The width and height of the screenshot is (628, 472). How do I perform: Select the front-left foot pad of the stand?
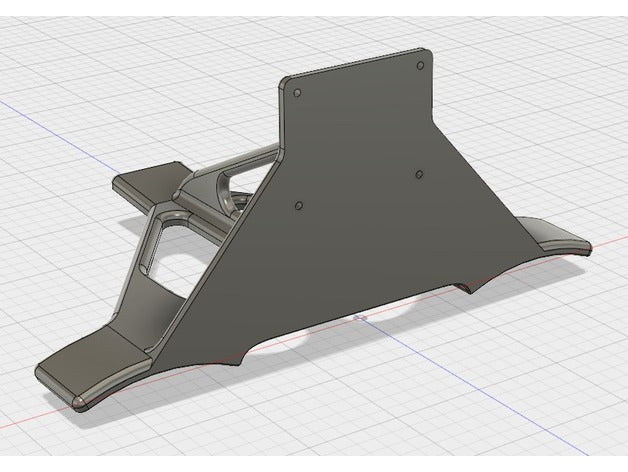tap(92, 367)
